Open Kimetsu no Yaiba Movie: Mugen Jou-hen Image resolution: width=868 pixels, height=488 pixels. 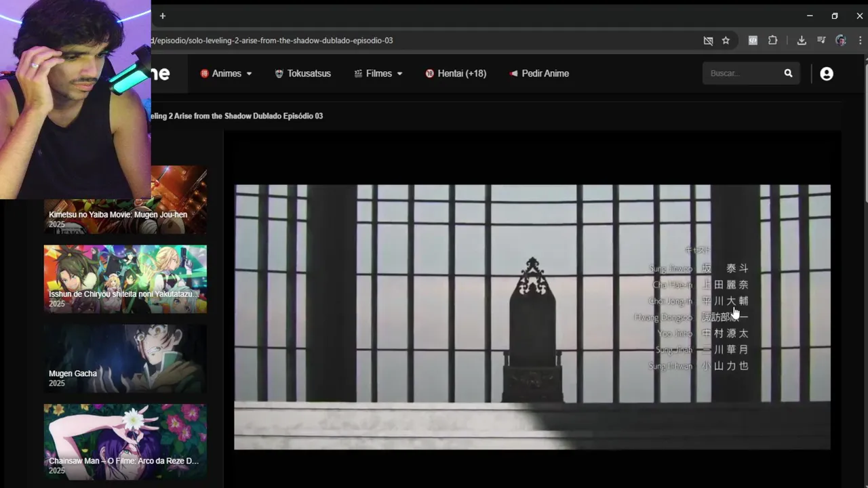click(x=125, y=200)
